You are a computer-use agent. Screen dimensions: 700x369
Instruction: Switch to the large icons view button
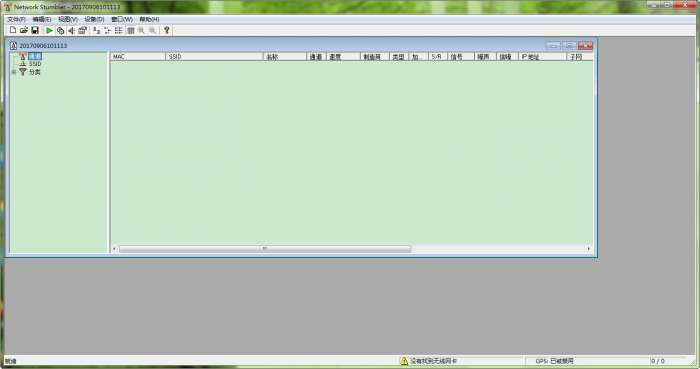(x=96, y=30)
